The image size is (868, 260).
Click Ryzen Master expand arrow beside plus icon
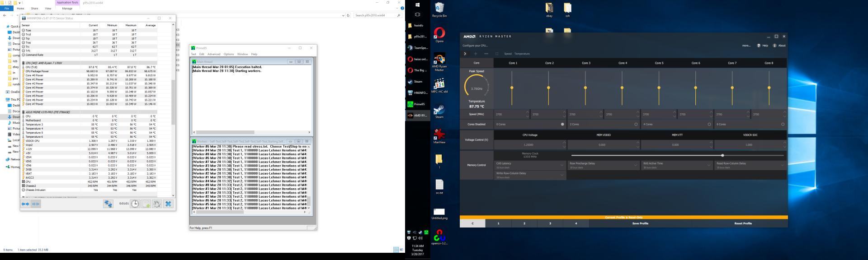click(465, 54)
